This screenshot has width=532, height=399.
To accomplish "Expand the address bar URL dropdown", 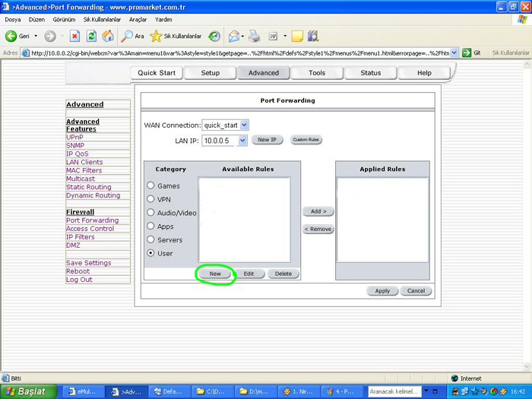I will coord(454,53).
